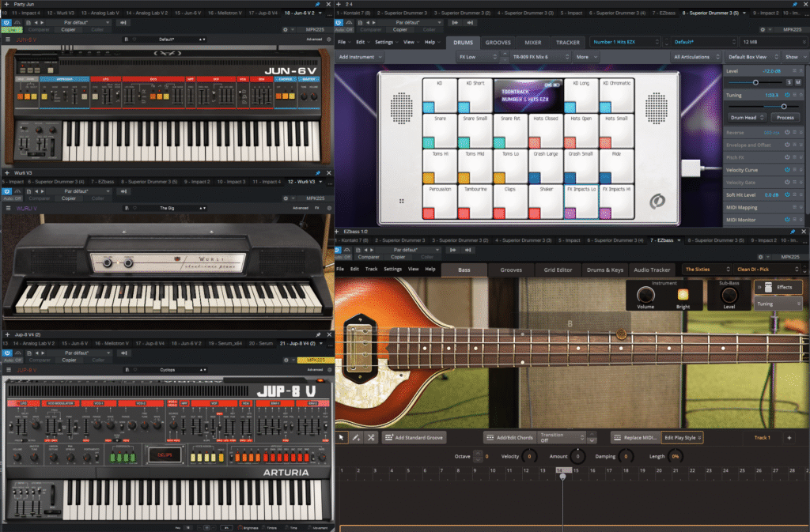Select the arrow pointer tool in EZbass
Viewport: 810px width, 532px height.
342,438
